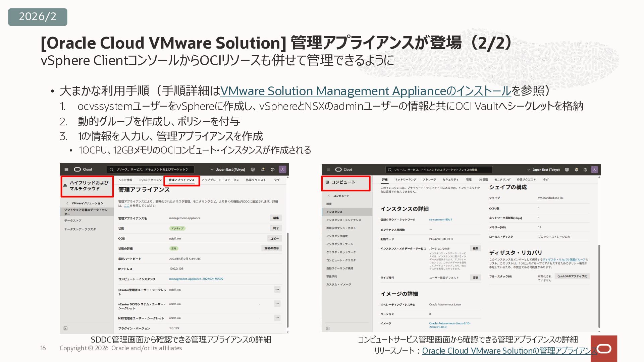
Task: Open help icon in left console header
Action: pyautogui.click(x=272, y=170)
